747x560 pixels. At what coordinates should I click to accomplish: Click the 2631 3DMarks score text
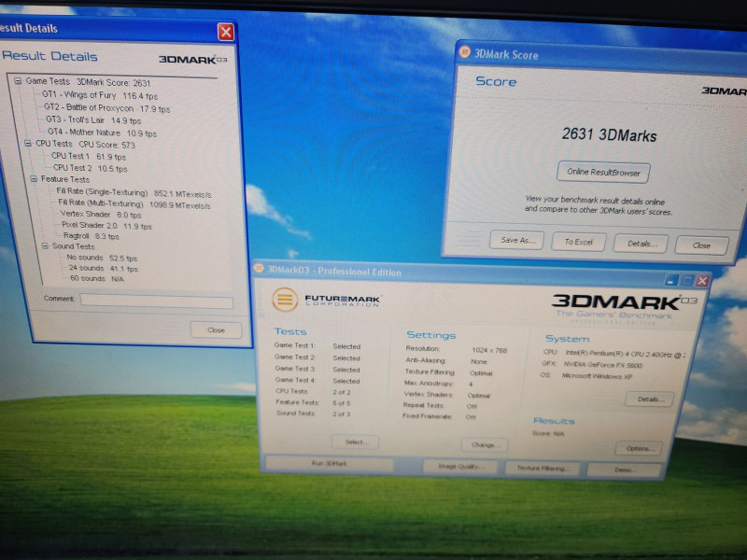610,134
